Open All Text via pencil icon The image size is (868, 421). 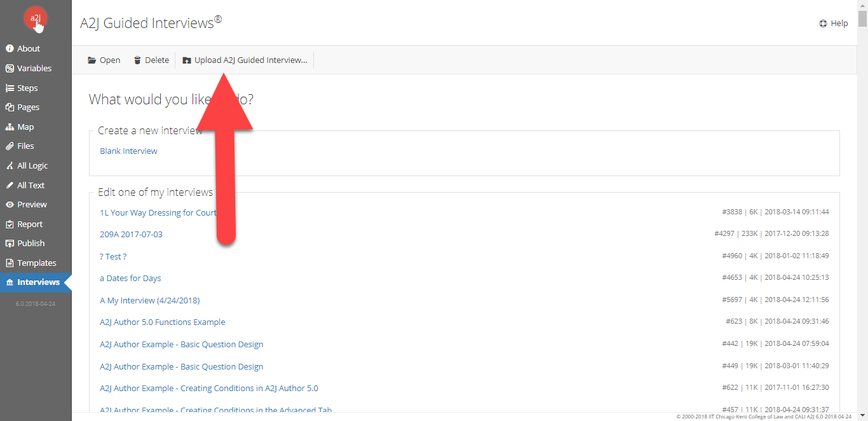coord(10,185)
